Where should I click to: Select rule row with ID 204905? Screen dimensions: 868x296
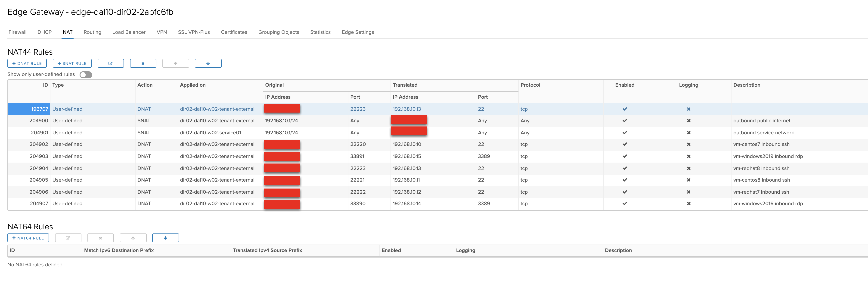coord(39,180)
